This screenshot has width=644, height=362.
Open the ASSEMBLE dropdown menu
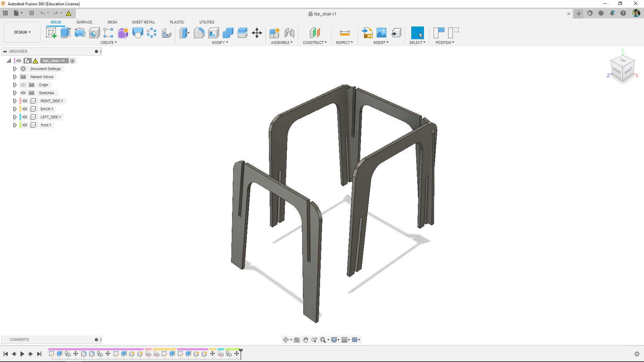click(x=282, y=43)
